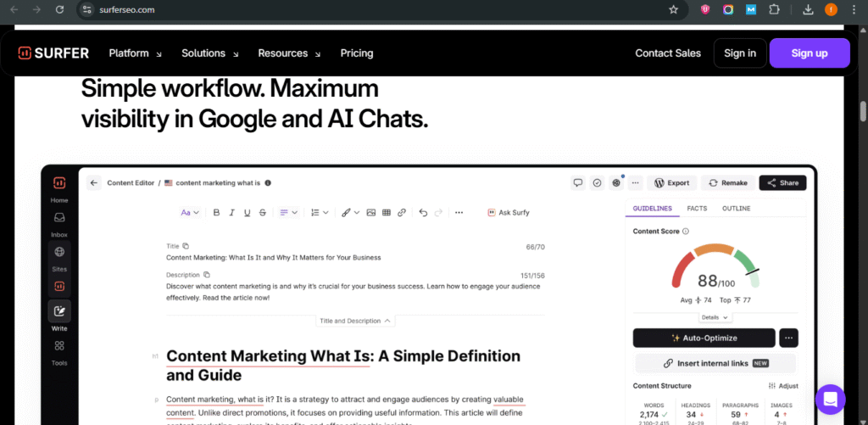Open the highlighter pen dropdown

350,212
